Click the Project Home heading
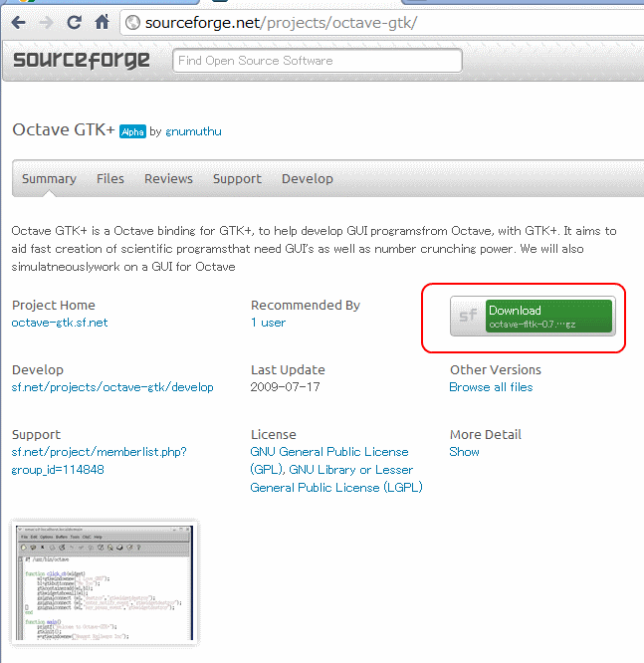The width and height of the screenshot is (644, 663). (x=54, y=306)
